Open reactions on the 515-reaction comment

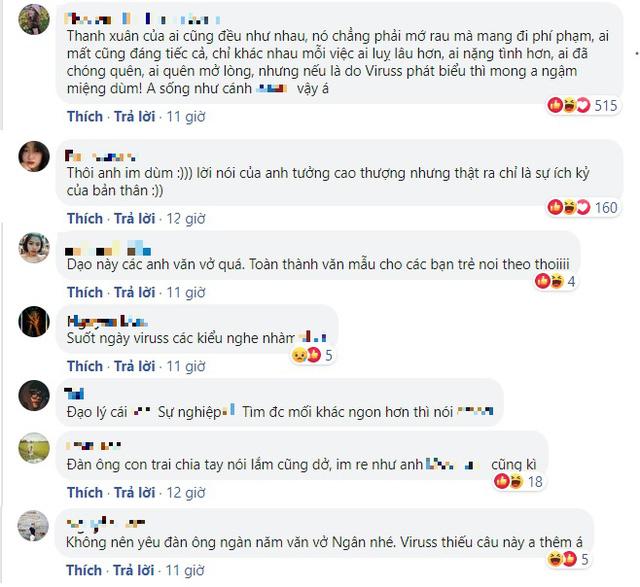point(582,106)
